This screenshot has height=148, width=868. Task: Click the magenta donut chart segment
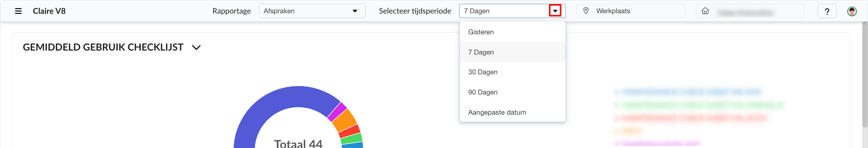337,112
